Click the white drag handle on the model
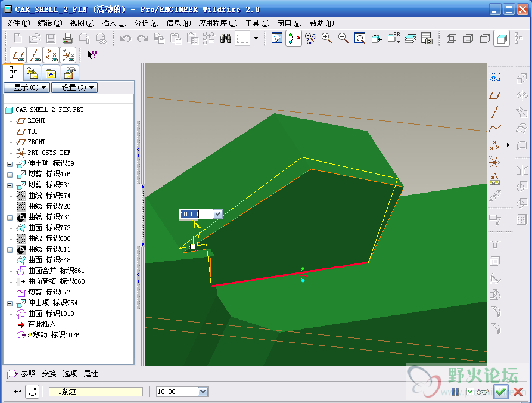 (192, 246)
